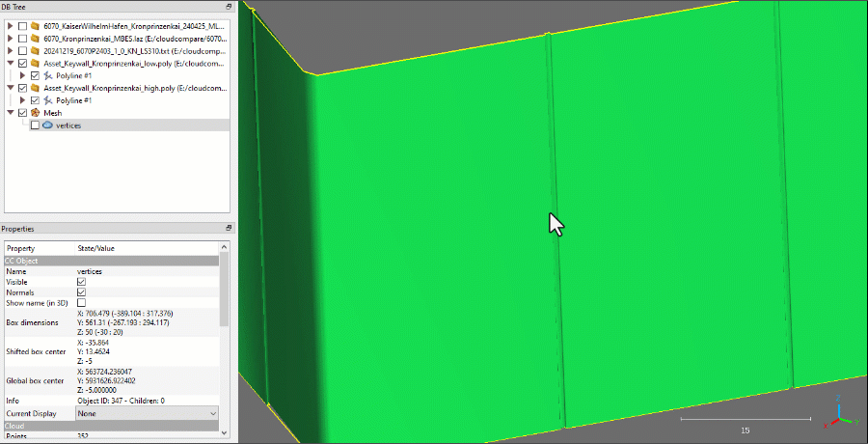Screen dimensions: 868x444
Task: Enable the 20241219_6070P2403 txt entry checkbox
Action: (23, 51)
